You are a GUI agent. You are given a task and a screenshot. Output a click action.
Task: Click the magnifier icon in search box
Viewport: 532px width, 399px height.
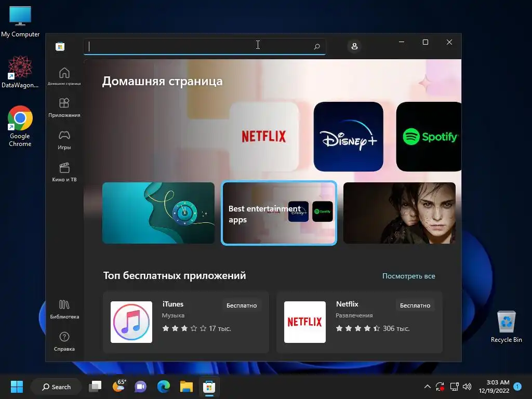[x=317, y=46]
